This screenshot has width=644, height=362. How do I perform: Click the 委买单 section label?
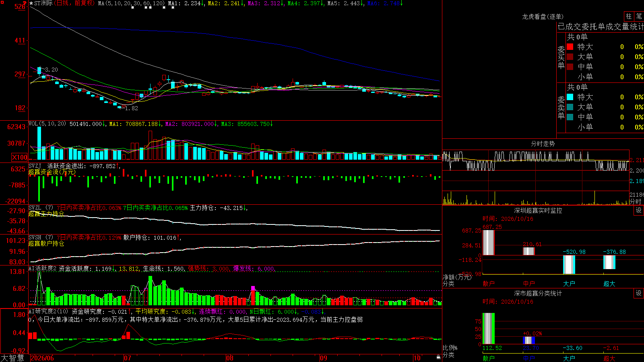[561, 57]
